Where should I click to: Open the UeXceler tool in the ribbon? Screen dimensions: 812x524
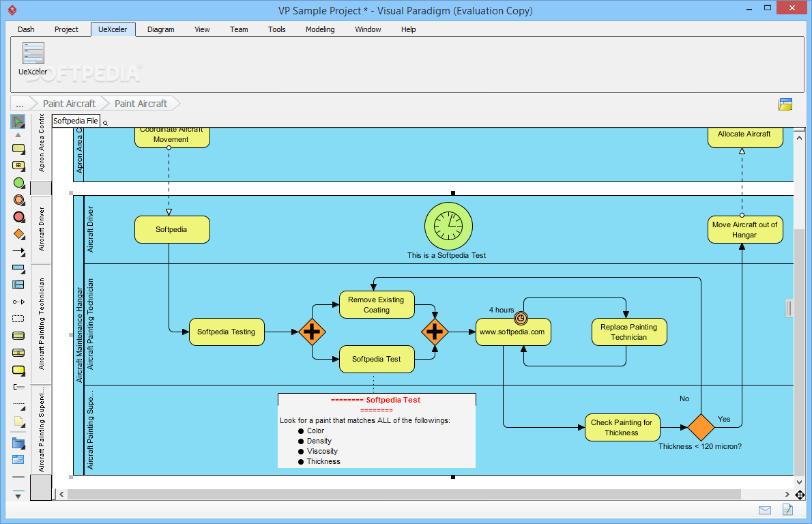pos(33,59)
